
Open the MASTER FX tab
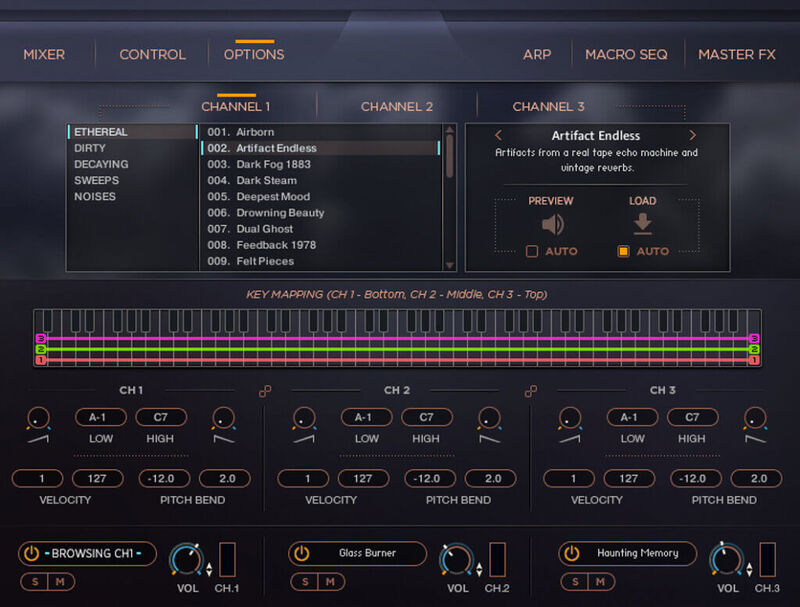[x=736, y=54]
